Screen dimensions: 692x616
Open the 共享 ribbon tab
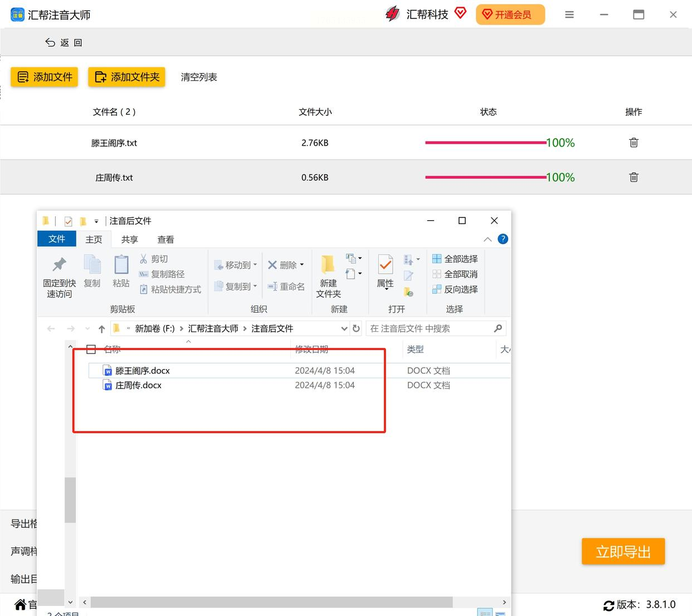coord(129,239)
